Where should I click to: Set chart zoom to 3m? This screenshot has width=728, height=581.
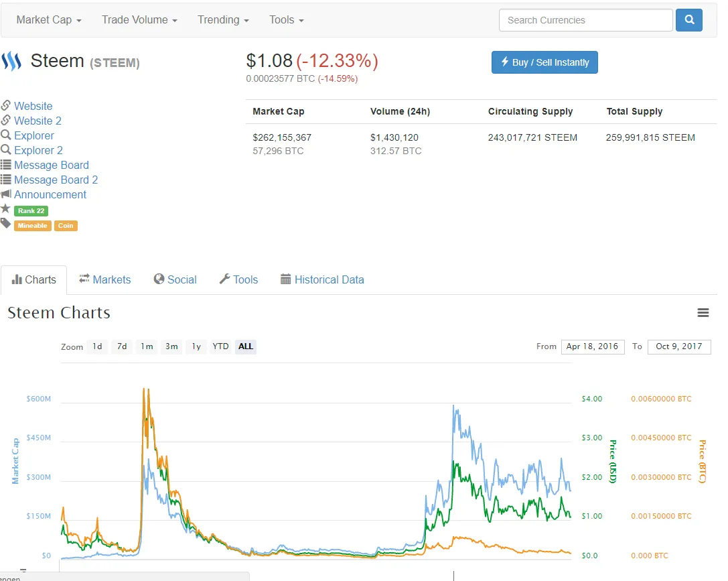point(171,346)
